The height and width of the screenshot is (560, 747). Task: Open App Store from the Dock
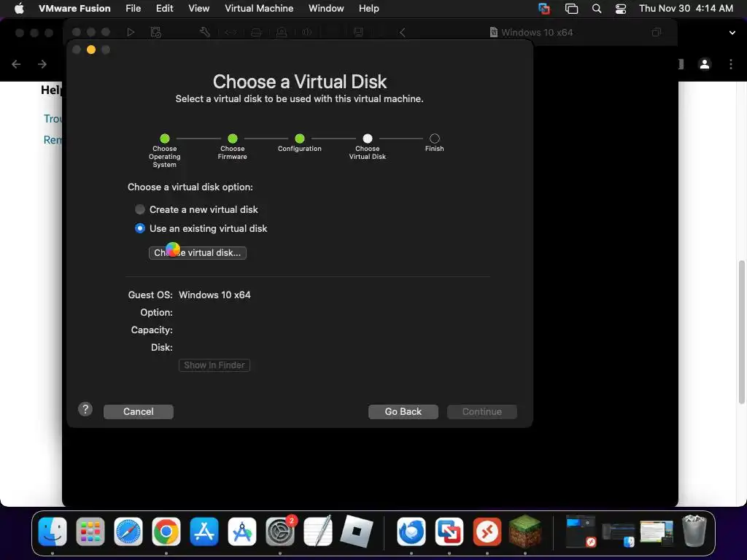204,532
